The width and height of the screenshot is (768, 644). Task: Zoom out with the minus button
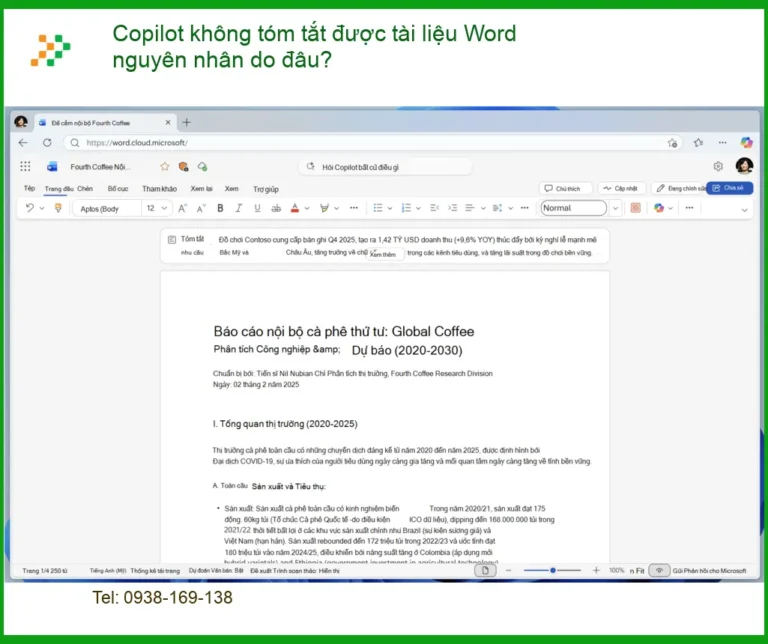click(508, 571)
